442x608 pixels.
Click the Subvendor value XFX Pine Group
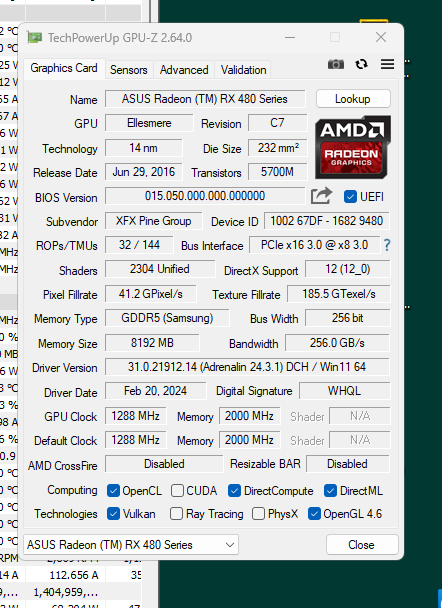coord(154,221)
